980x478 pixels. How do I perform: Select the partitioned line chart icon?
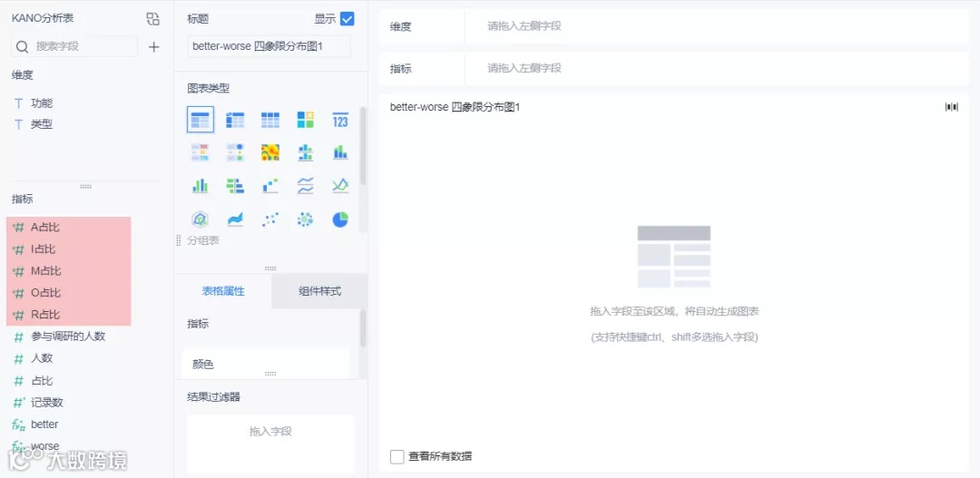(305, 186)
